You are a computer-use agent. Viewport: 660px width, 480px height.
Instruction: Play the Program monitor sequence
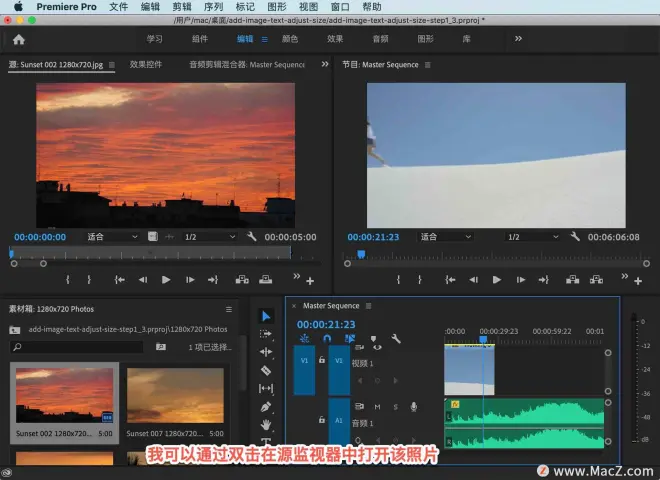pos(497,280)
